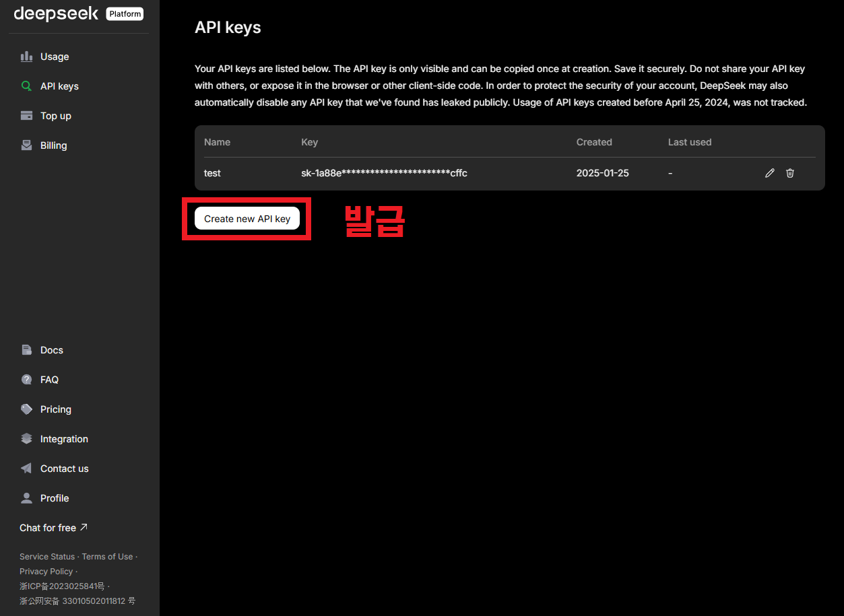Open the Privacy Policy link
This screenshot has width=844, height=616.
[x=46, y=572]
